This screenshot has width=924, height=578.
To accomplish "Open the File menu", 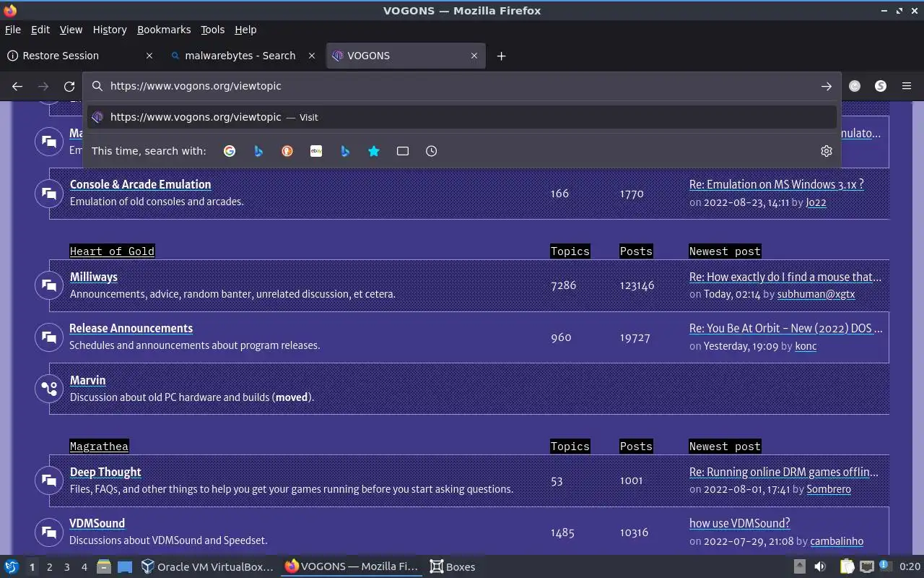I will [13, 30].
